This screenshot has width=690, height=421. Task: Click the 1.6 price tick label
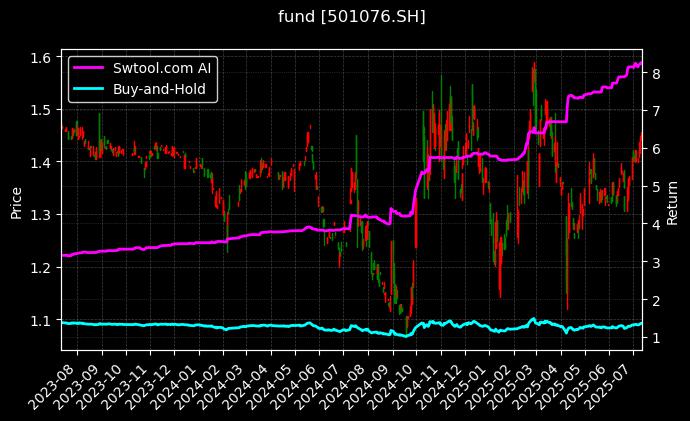click(x=42, y=57)
